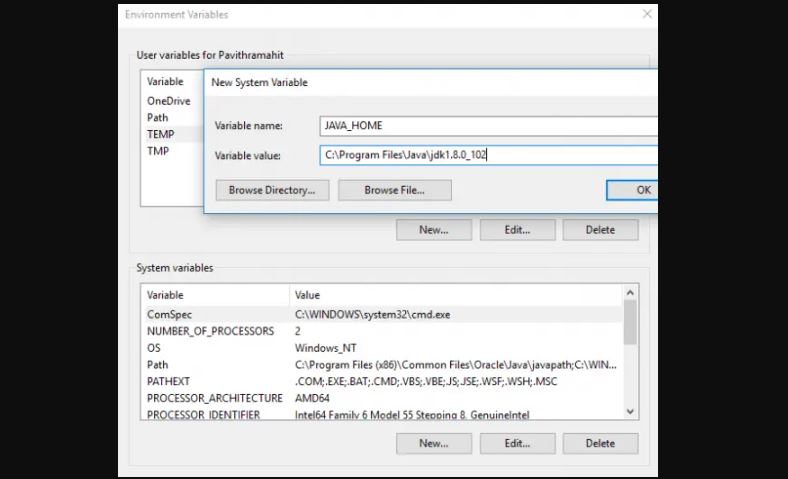Click the .COM;.EXE;.BAT PATHEXT value
This screenshot has height=479, width=788.
426,381
